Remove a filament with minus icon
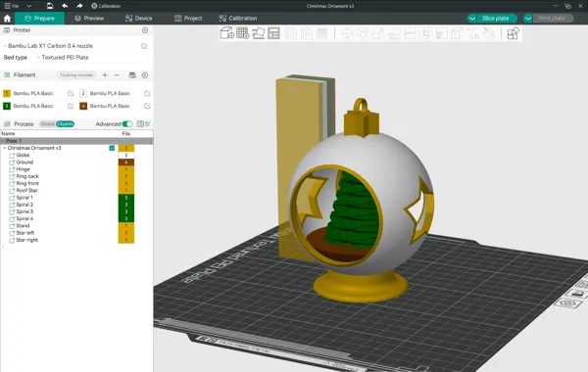The height and width of the screenshot is (372, 588). coord(117,75)
